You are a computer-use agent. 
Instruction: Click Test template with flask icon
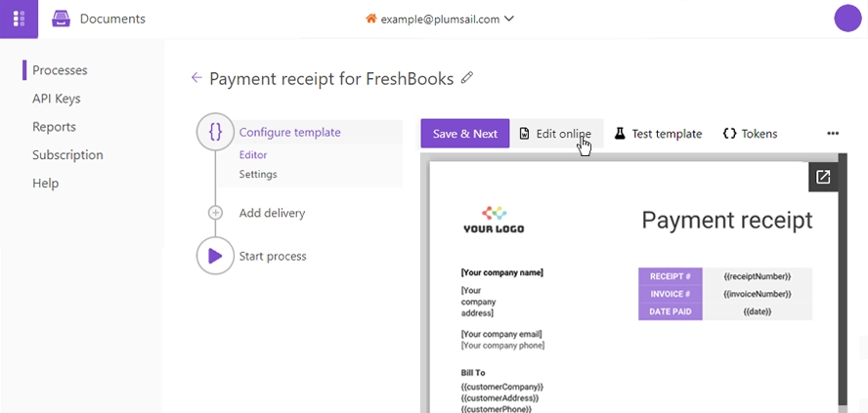(658, 133)
